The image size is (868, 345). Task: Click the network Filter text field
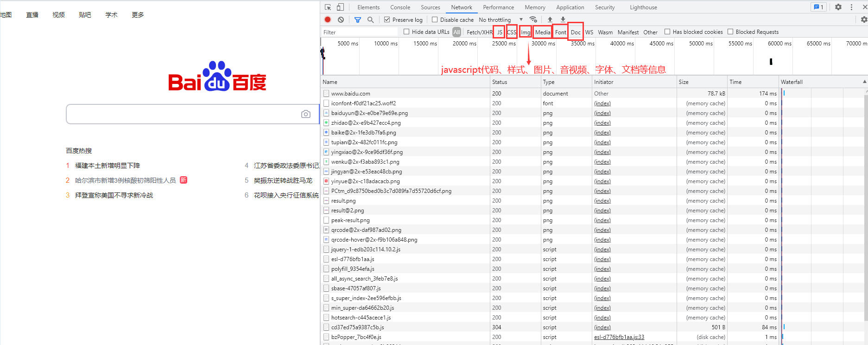click(x=360, y=32)
